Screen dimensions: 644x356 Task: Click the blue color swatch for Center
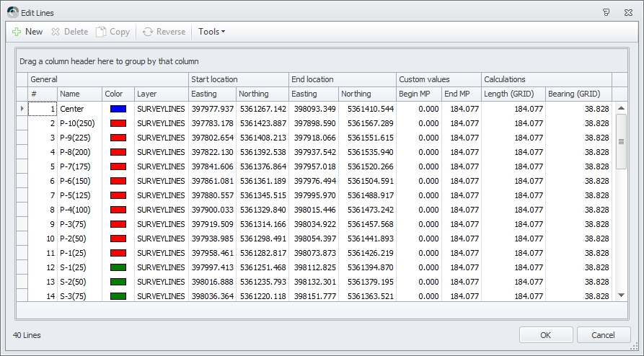[118, 109]
